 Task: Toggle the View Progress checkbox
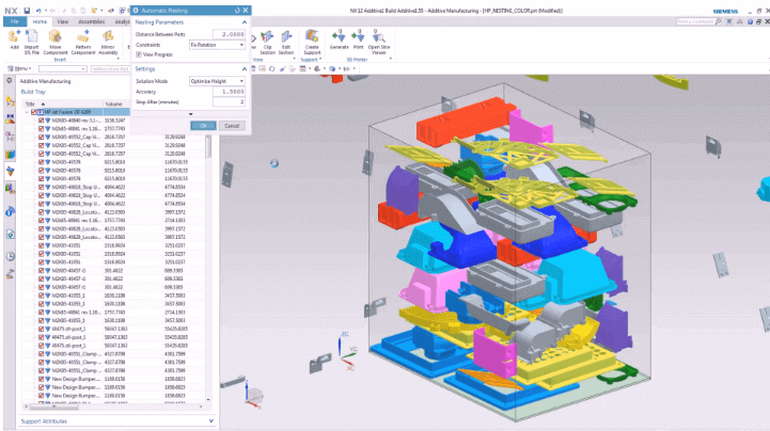(139, 54)
